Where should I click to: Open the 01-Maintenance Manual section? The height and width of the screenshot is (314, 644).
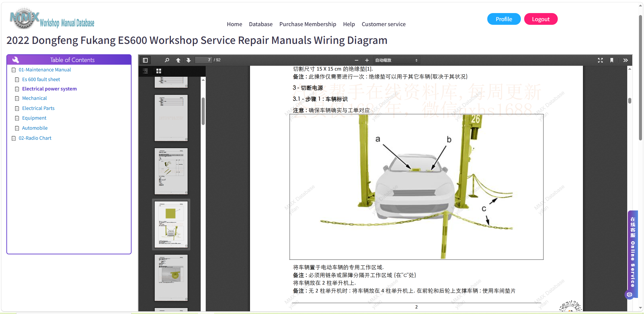pyautogui.click(x=45, y=70)
